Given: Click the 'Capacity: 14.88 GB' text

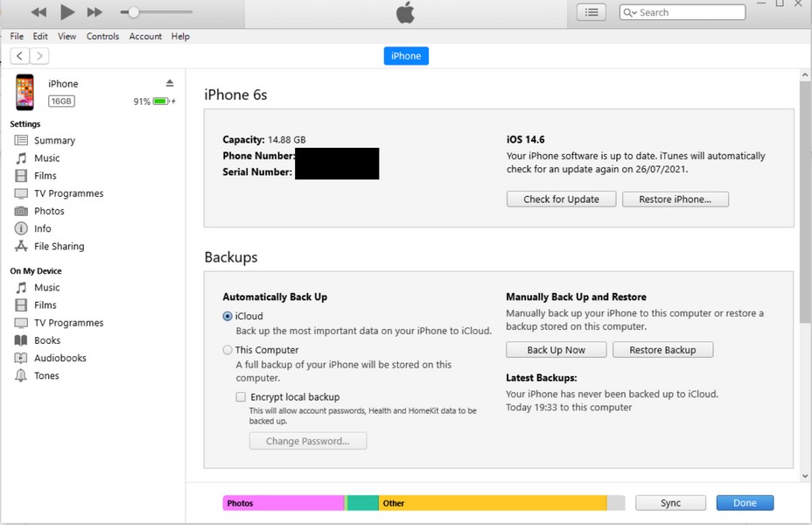Looking at the screenshot, I should (x=264, y=139).
